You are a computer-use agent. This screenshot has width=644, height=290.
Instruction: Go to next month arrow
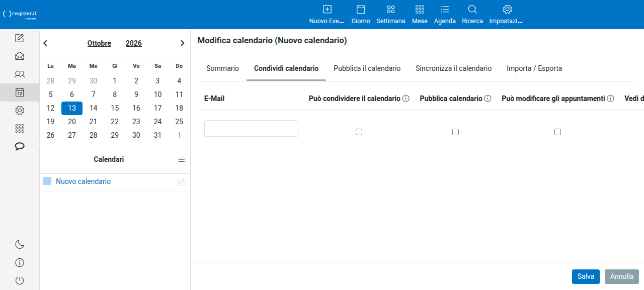[183, 43]
